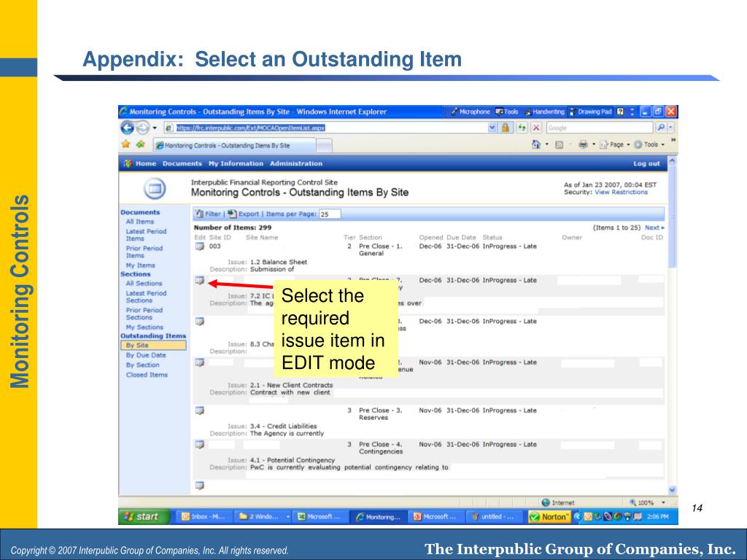Click the red Stop loading icon
Viewport: 747px width, 560px height.
536,127
